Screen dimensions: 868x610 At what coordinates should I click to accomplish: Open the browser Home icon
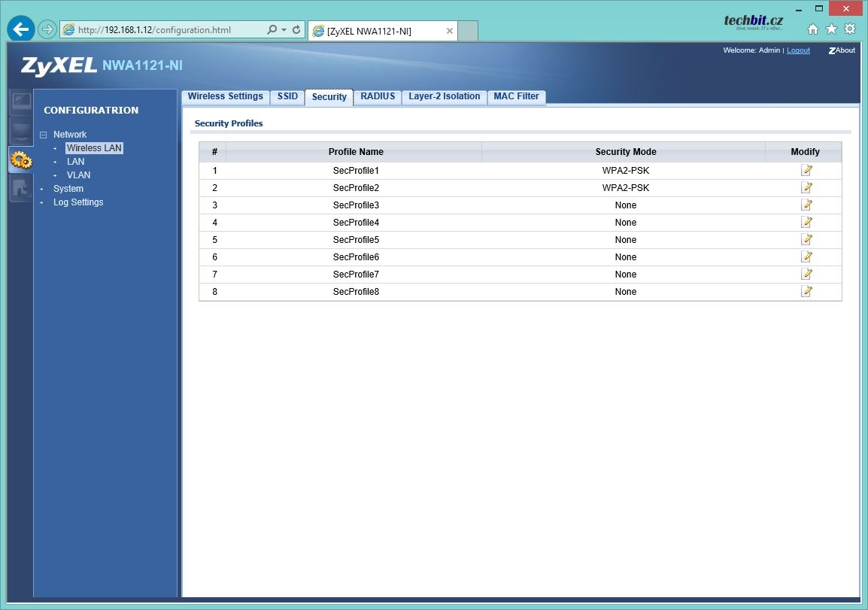pos(812,29)
